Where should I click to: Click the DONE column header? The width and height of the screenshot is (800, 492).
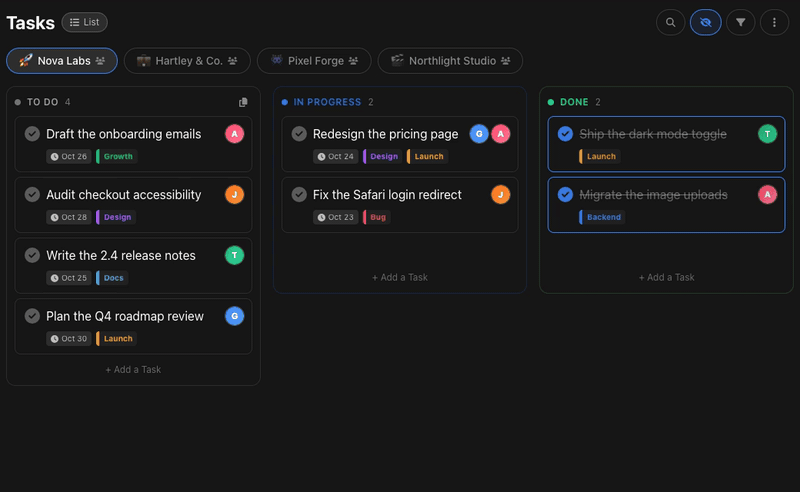coord(574,102)
